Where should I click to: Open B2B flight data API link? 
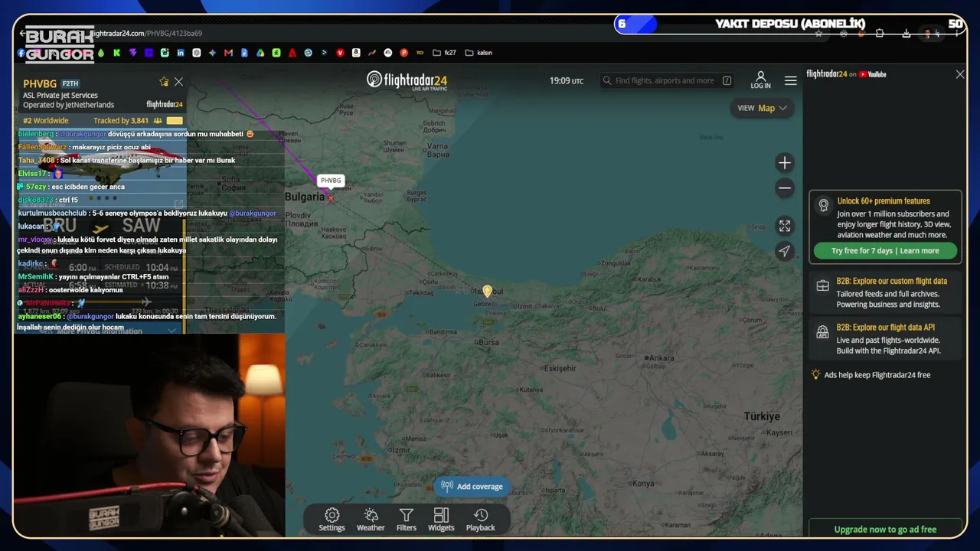[x=885, y=339]
